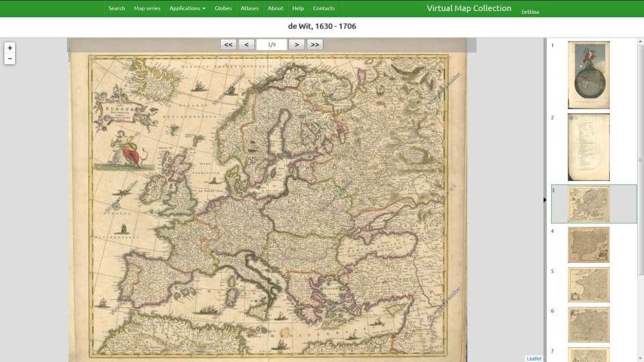644x362 pixels.
Task: Select thumbnail 4, the Spain map
Action: pos(589,245)
